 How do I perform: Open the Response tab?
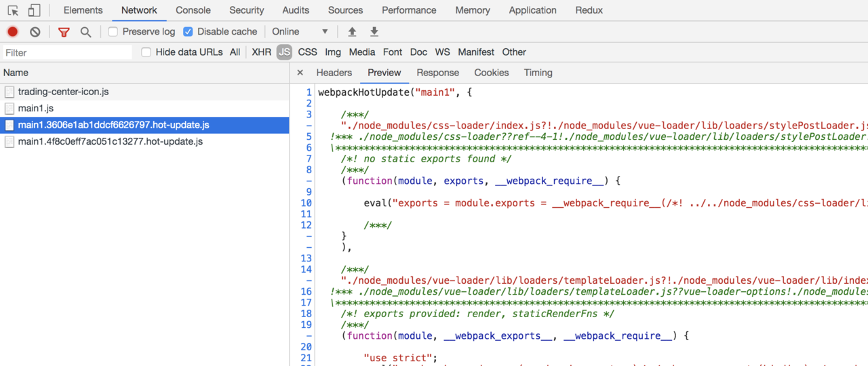437,73
